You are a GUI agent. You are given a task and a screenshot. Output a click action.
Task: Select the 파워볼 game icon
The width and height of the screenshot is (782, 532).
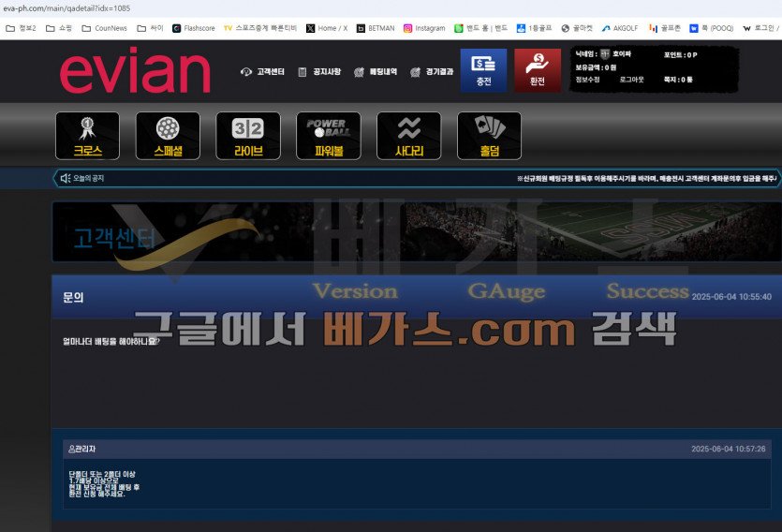click(x=328, y=136)
